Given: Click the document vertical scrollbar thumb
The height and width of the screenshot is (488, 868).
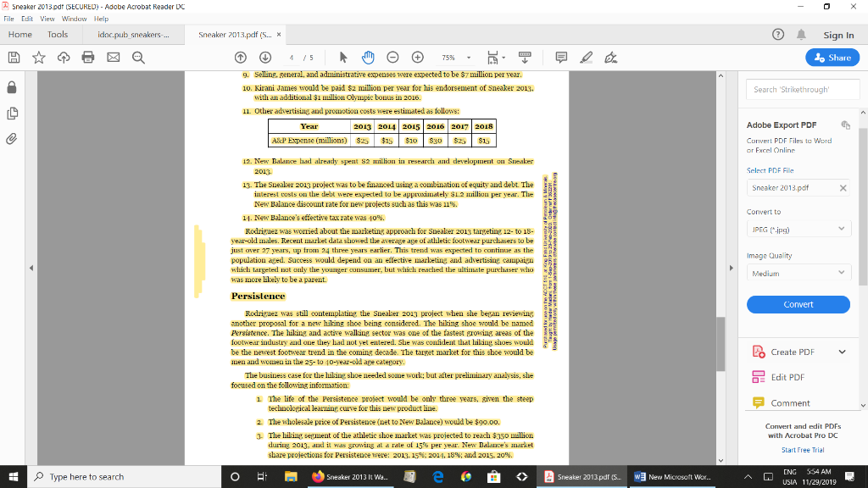Looking at the screenshot, I should (721, 344).
